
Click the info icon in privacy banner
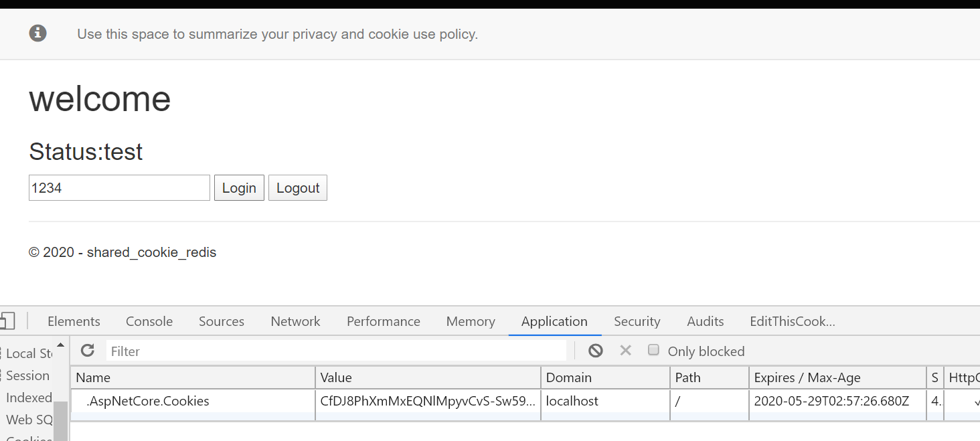pos(38,33)
